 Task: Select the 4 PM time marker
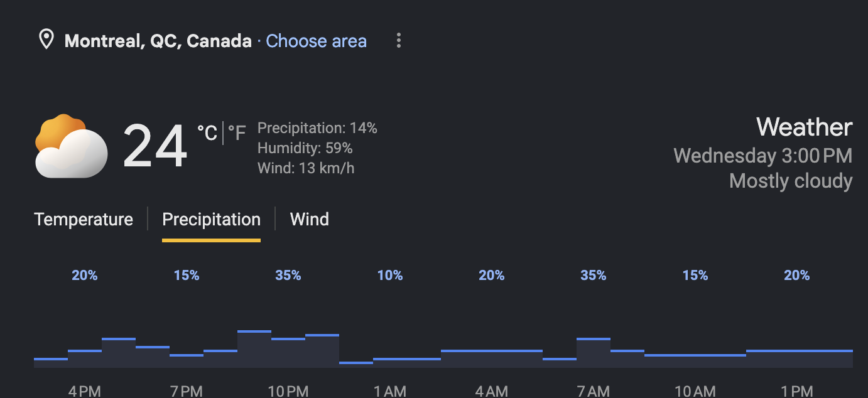coord(85,391)
